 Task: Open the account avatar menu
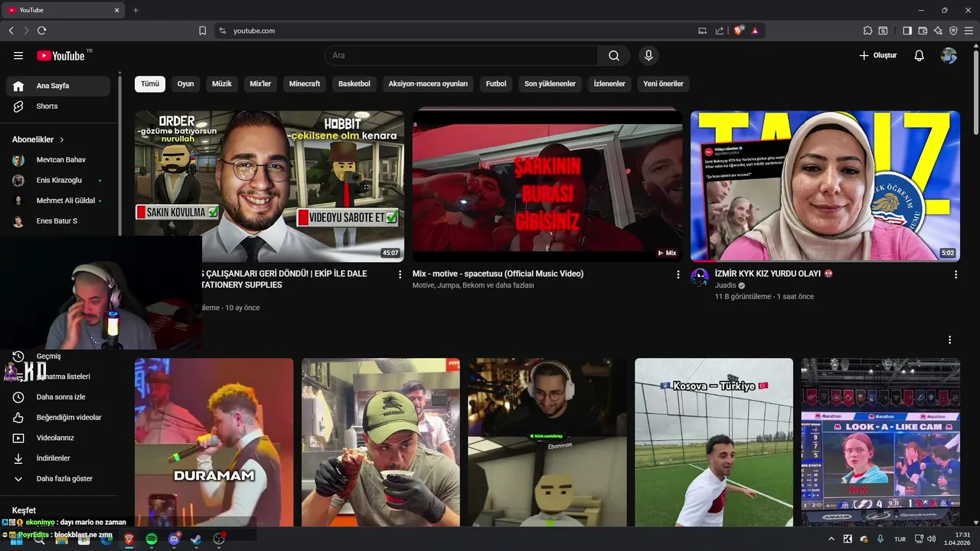point(949,56)
